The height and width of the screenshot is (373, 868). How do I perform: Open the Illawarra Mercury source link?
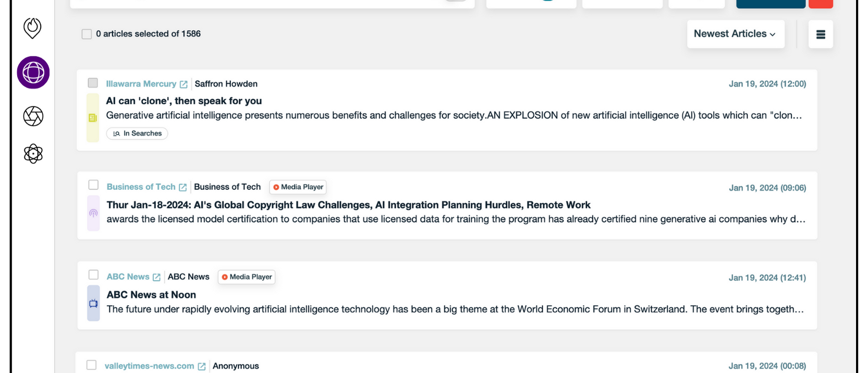pyautogui.click(x=141, y=84)
